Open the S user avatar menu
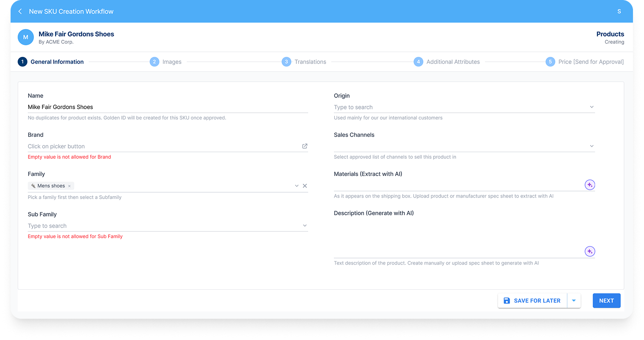This screenshot has height=340, width=644. point(619,11)
